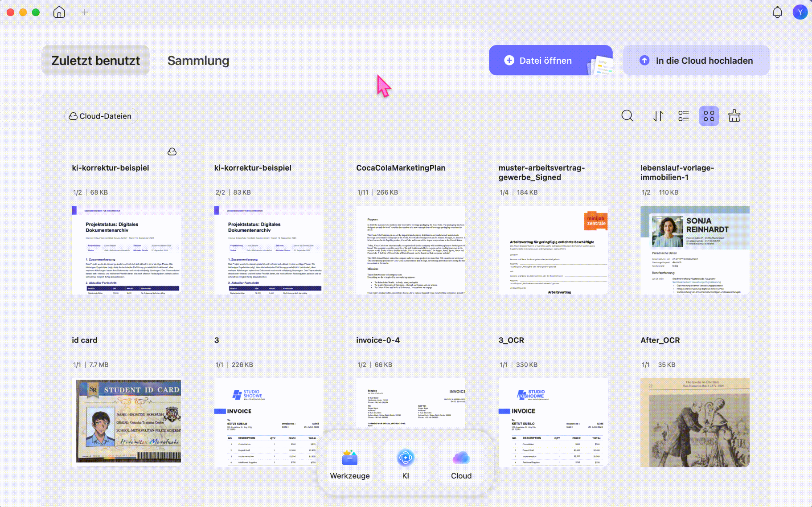Click the search magnifier icon
This screenshot has height=507, width=812.
(627, 116)
